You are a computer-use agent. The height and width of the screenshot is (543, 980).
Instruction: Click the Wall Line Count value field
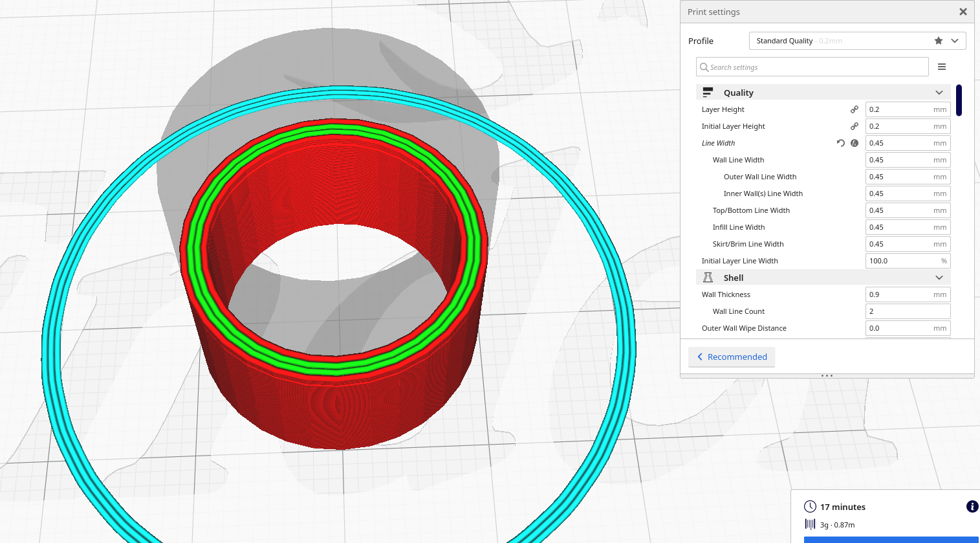[x=907, y=311]
